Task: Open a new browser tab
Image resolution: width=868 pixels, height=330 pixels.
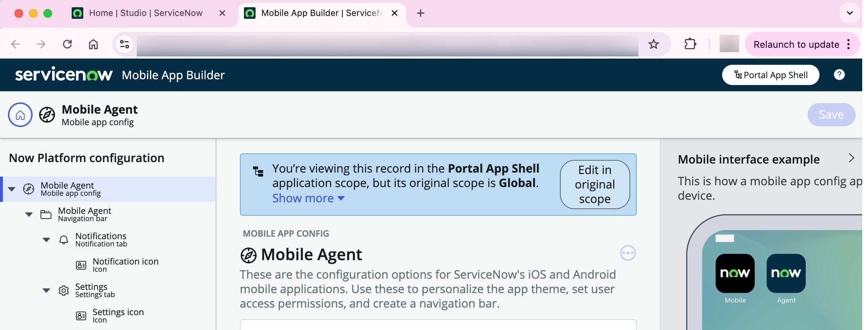Action: [420, 13]
